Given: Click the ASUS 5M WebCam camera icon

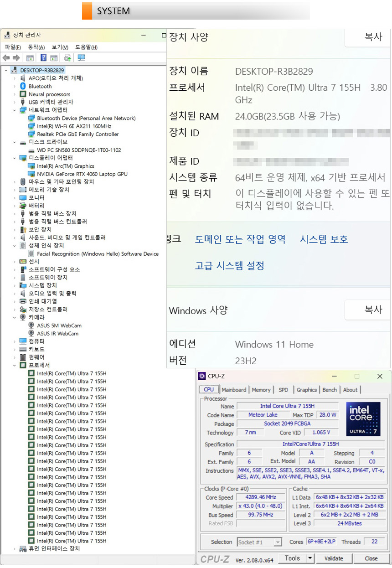Looking at the screenshot, I should [31, 325].
